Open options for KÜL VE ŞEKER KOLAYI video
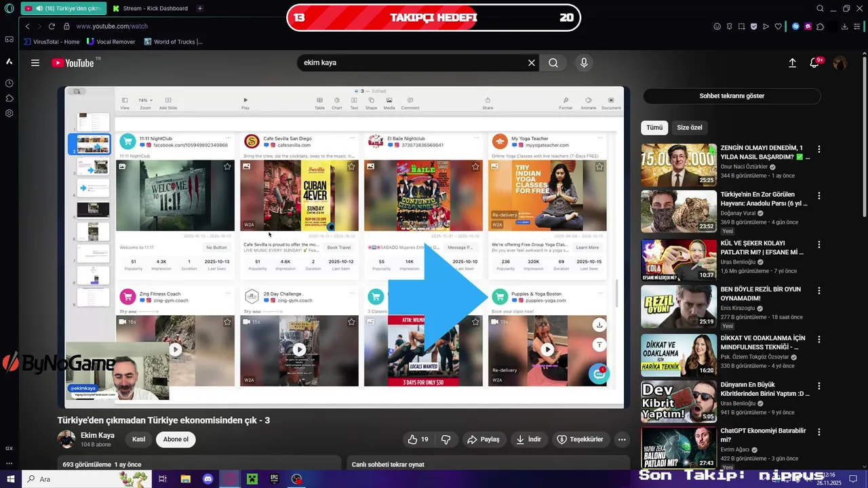 [x=819, y=244]
